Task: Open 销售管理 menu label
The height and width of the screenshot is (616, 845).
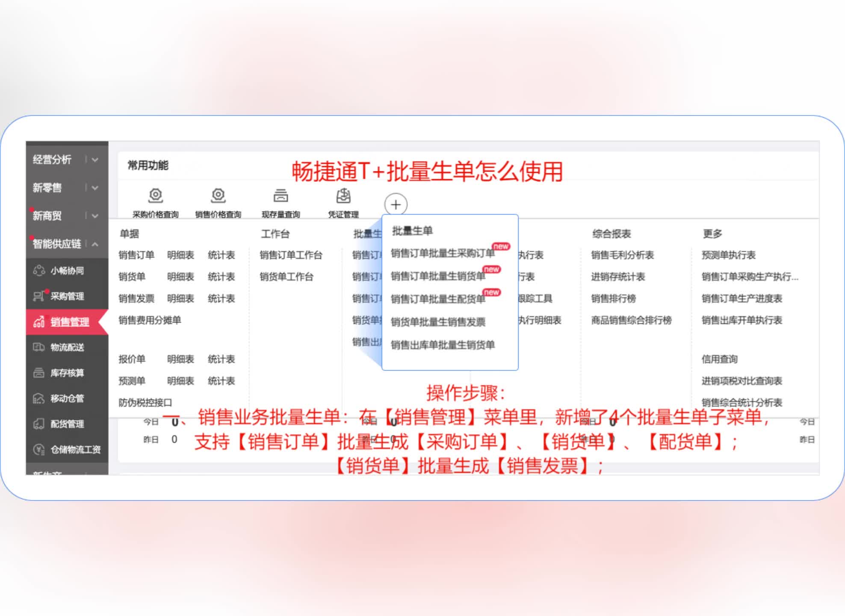Action: [70, 322]
